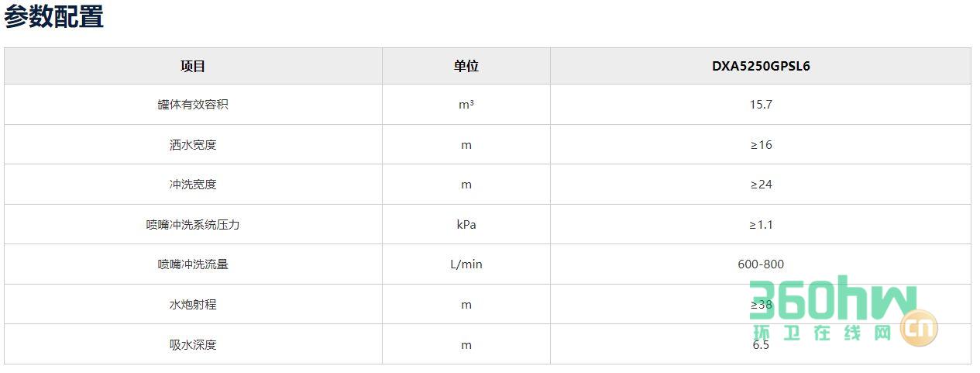Click the 洒水宽度 row label
The image size is (980, 373).
tap(193, 145)
